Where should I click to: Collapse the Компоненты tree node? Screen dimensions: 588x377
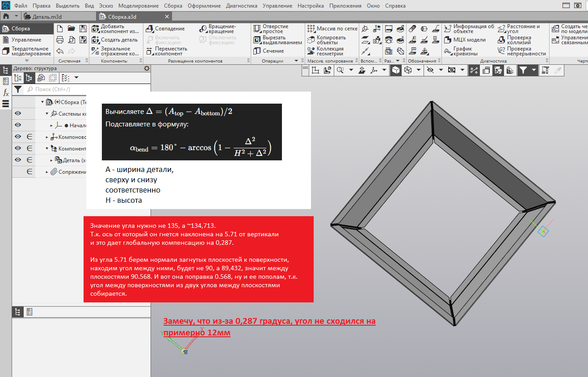[47, 148]
